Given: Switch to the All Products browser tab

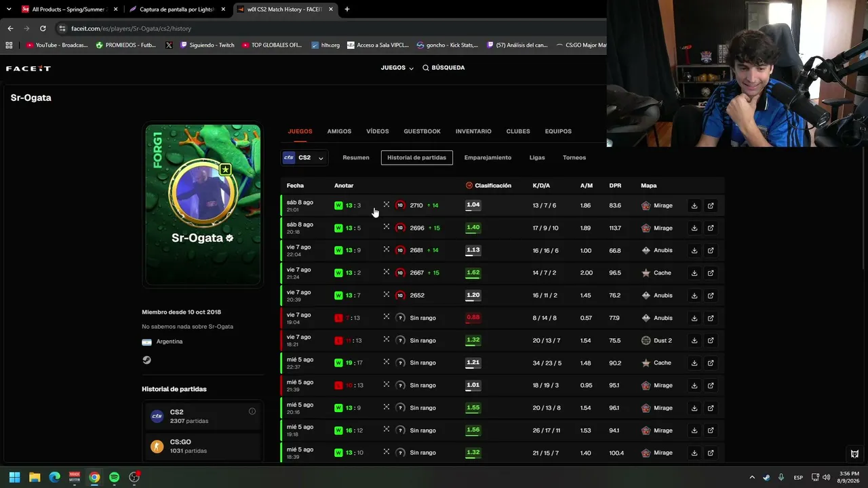Looking at the screenshot, I should 69,9.
